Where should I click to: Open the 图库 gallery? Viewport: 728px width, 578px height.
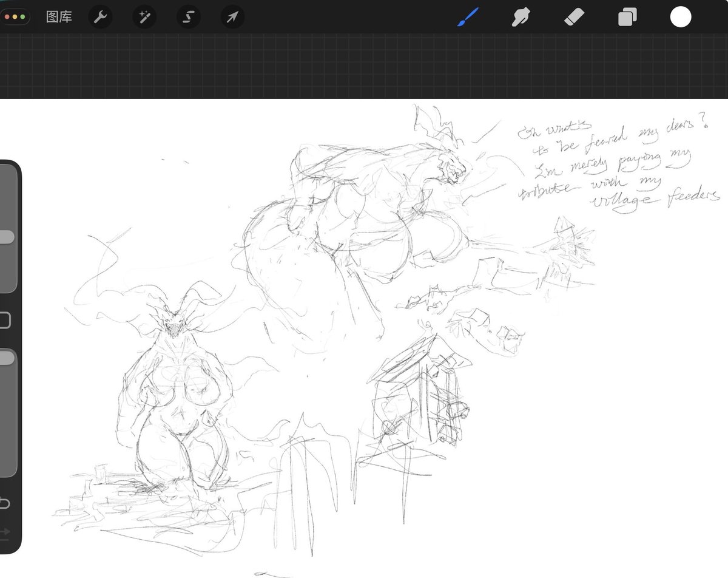[x=59, y=17]
